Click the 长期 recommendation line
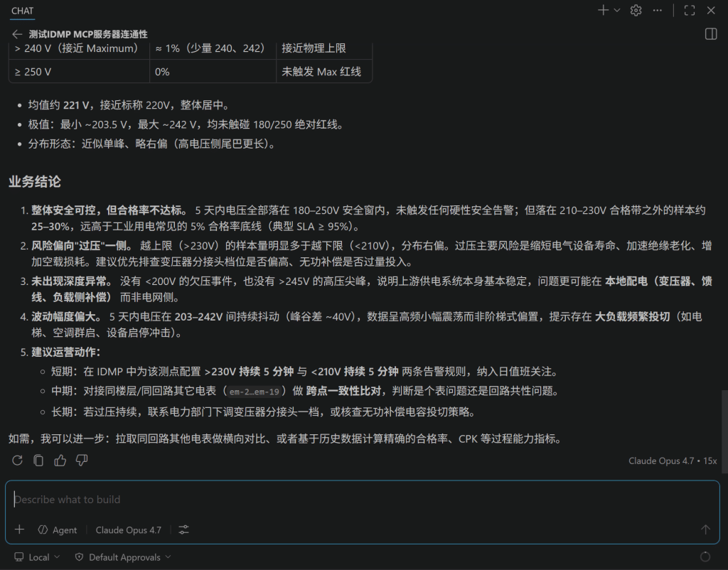Screen dimensions: 728x570 tap(264, 412)
